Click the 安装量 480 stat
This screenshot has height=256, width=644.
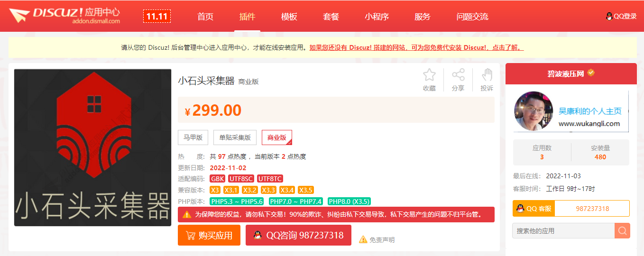tap(600, 152)
